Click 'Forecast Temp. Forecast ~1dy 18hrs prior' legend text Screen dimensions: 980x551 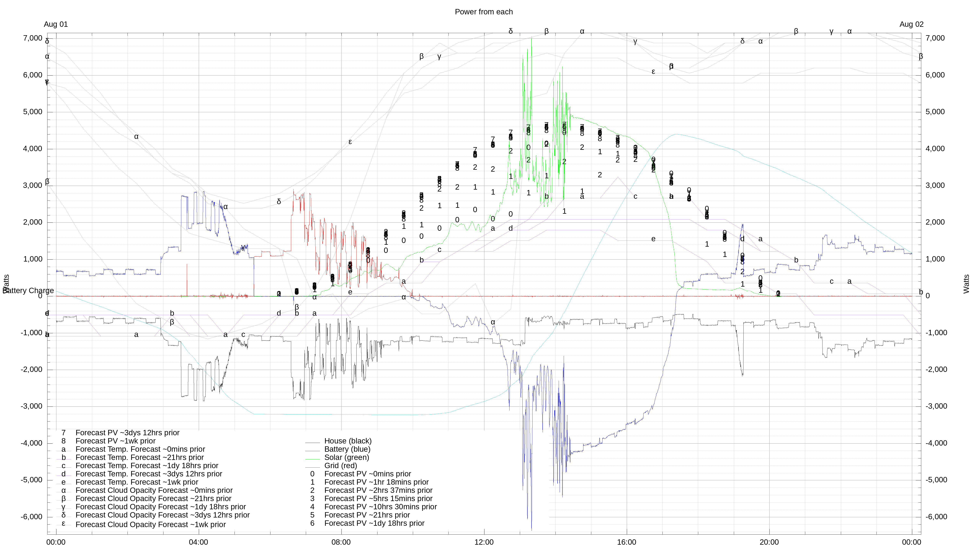click(147, 466)
